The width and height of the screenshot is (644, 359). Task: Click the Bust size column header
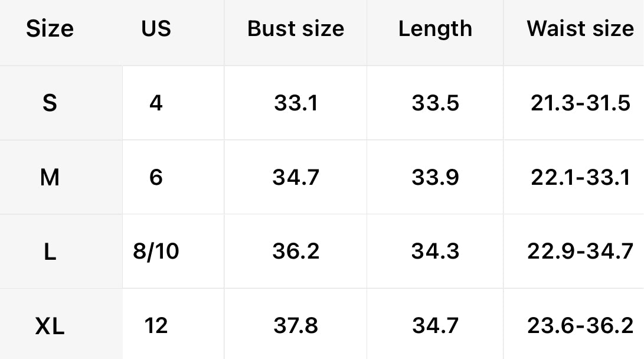click(295, 29)
